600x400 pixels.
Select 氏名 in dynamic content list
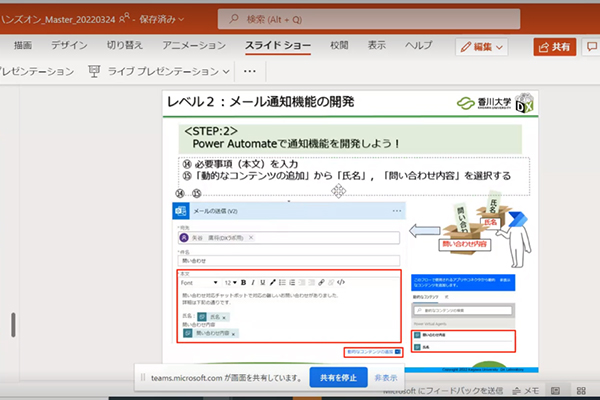click(x=463, y=347)
